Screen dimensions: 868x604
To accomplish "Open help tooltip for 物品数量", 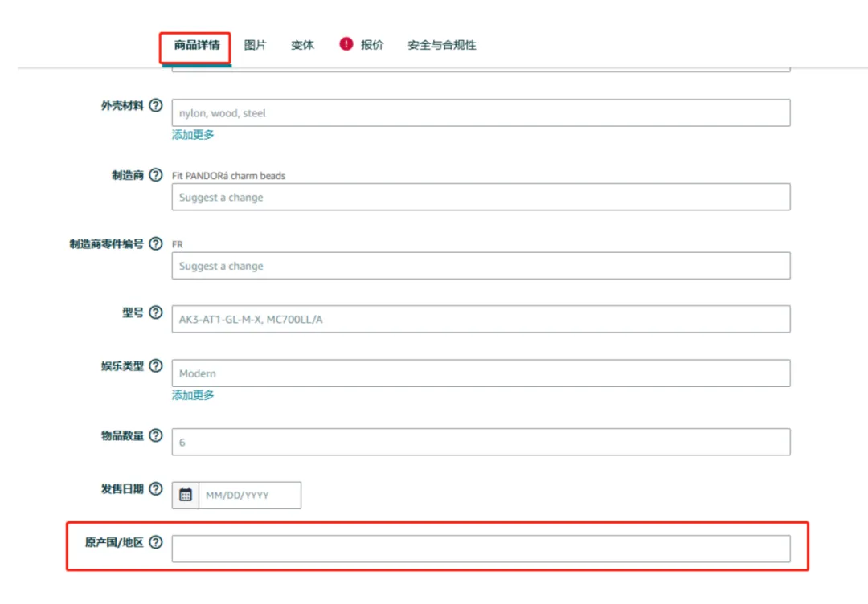I will click(x=156, y=435).
